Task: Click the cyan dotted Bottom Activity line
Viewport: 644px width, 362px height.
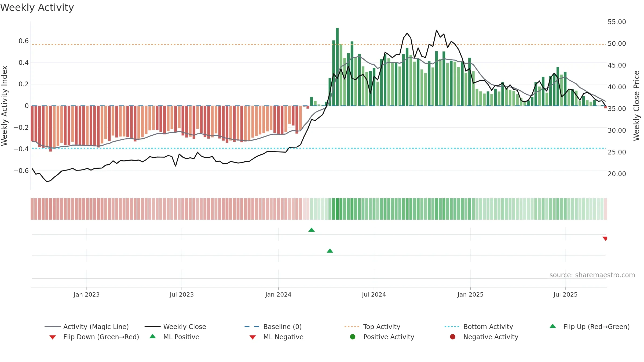Action: [x=319, y=148]
